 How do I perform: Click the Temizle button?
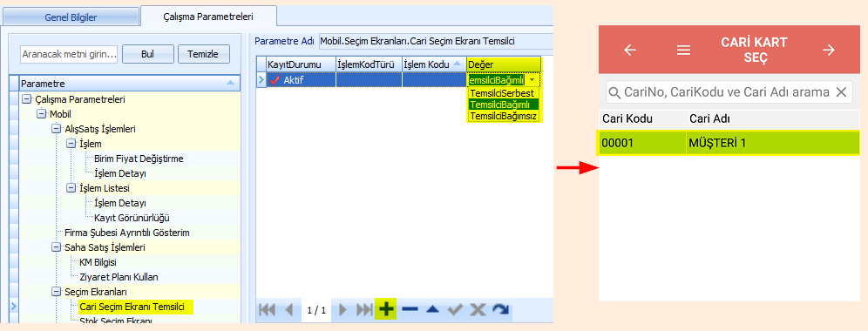[204, 54]
